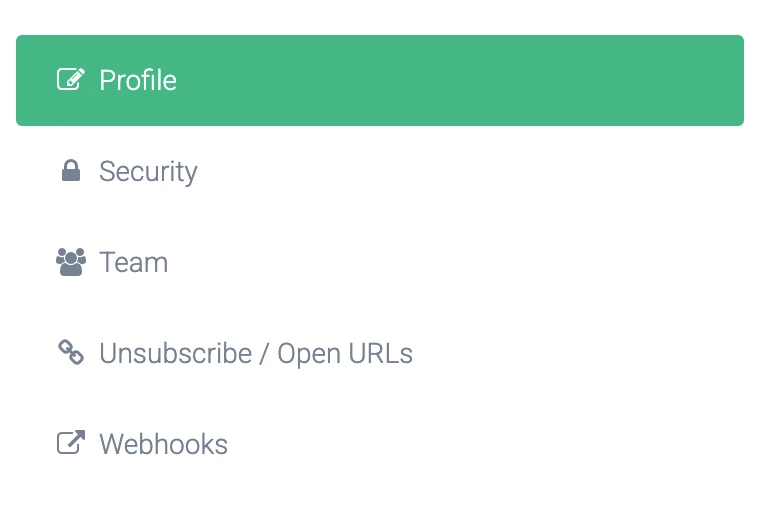The image size is (765, 510).
Task: Click the pencil-edit icon beside Profile
Action: coord(70,80)
